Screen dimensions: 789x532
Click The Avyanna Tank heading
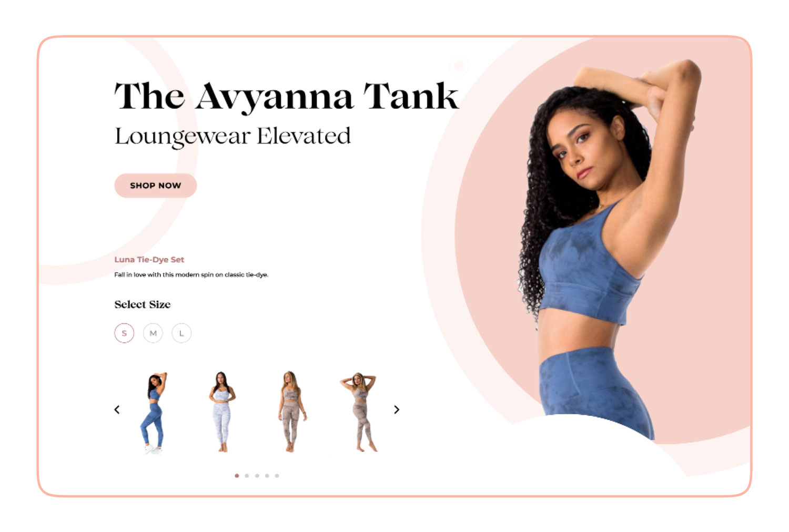tap(287, 96)
